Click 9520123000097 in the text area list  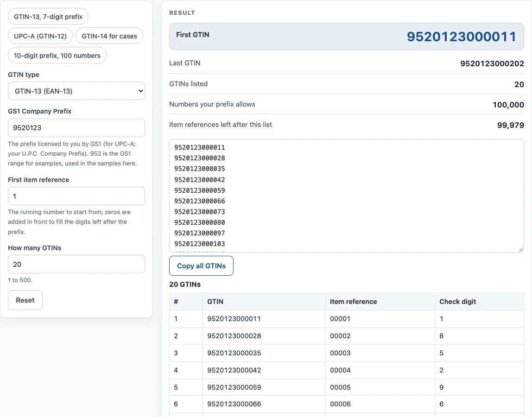click(x=199, y=233)
